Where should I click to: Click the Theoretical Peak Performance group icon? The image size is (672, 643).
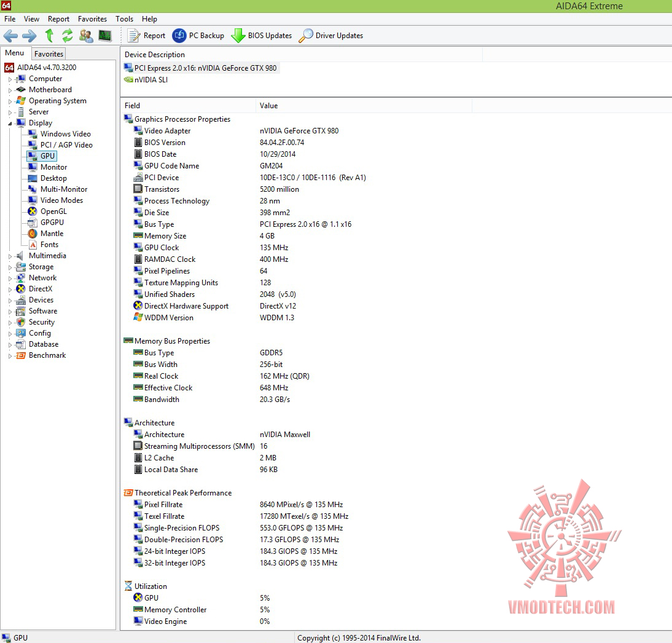coord(128,493)
